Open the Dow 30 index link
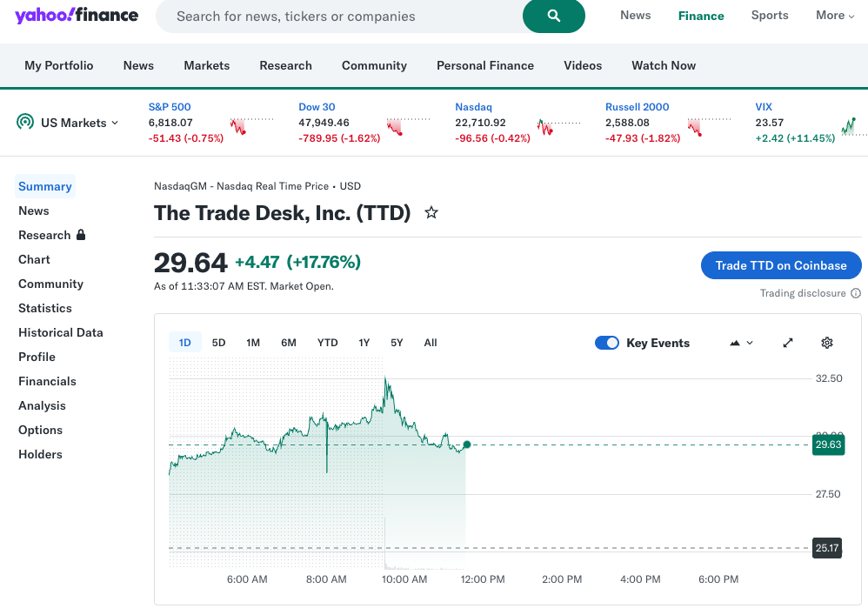 click(317, 107)
